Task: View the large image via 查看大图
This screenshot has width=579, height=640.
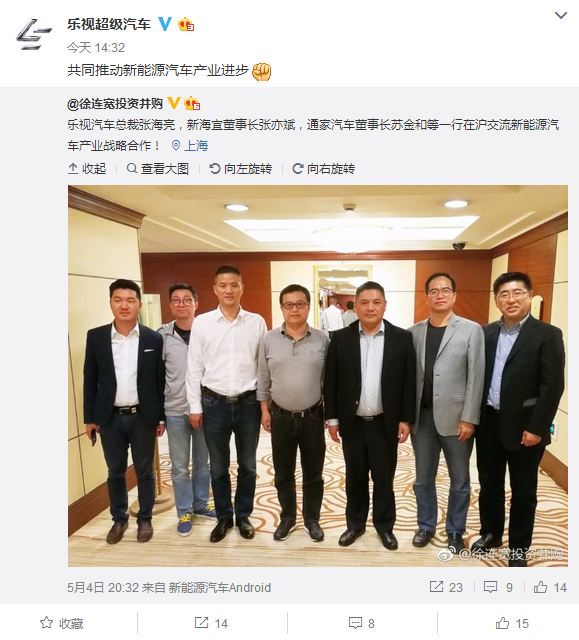Action: tap(158, 169)
